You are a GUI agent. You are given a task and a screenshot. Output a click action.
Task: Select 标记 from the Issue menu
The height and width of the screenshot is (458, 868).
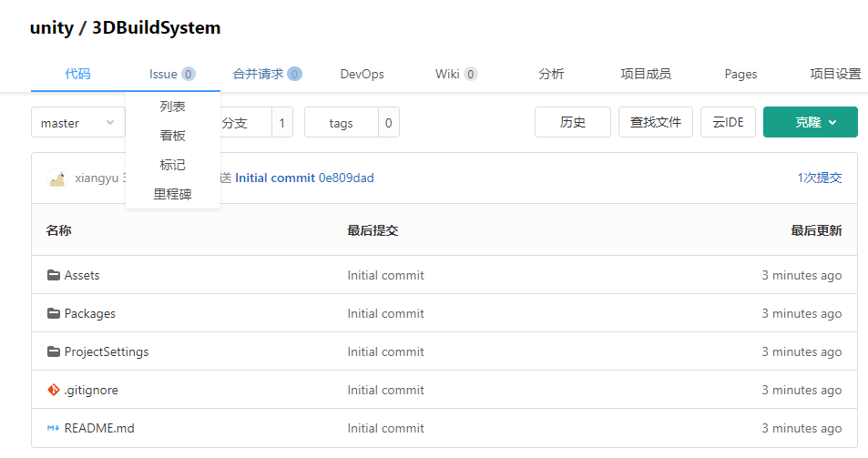coord(172,165)
